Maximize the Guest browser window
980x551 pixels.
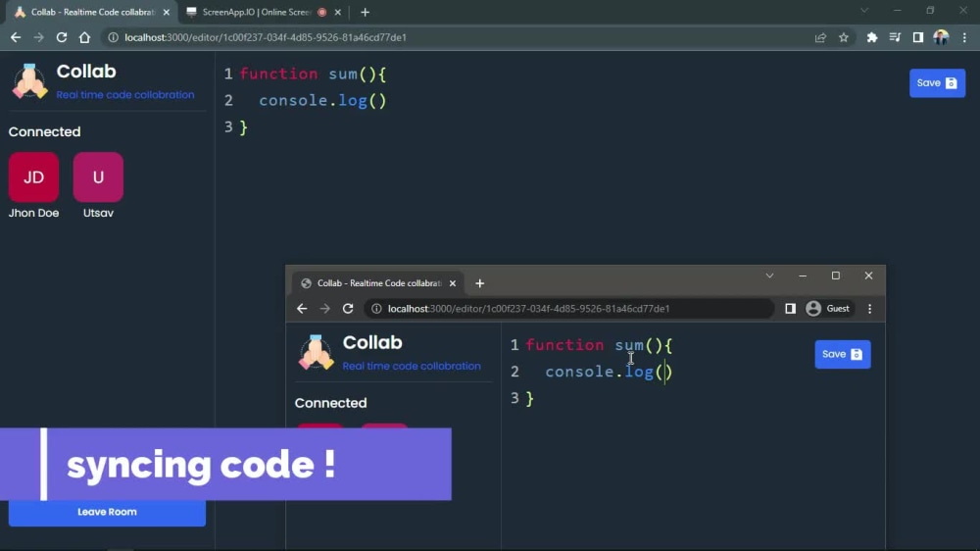point(836,275)
